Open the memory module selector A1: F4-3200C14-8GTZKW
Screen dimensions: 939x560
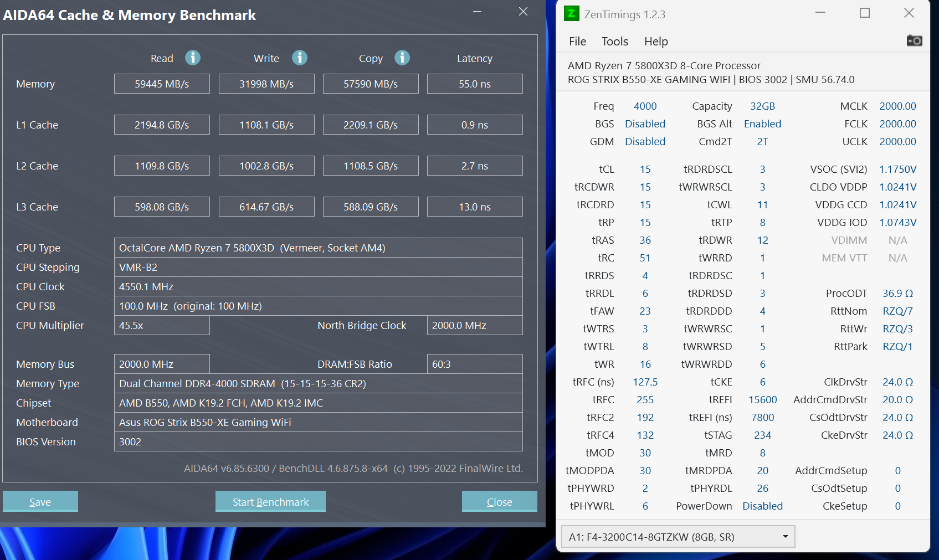coord(678,537)
